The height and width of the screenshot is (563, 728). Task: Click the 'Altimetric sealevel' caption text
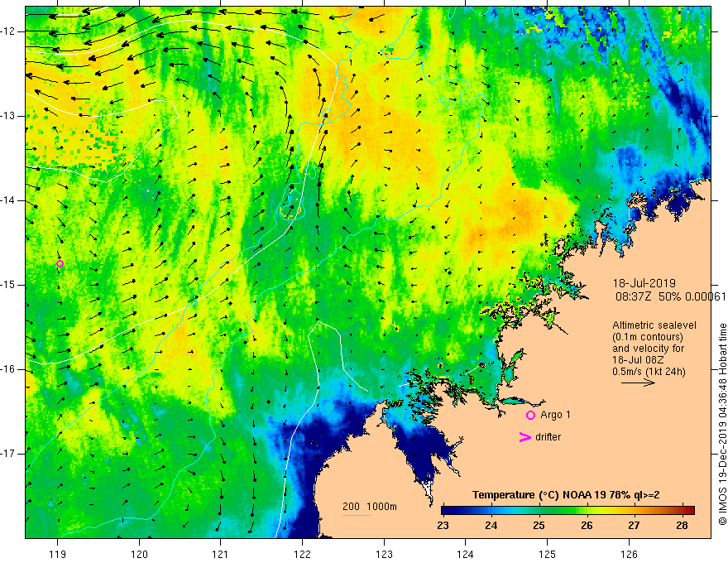click(654, 325)
